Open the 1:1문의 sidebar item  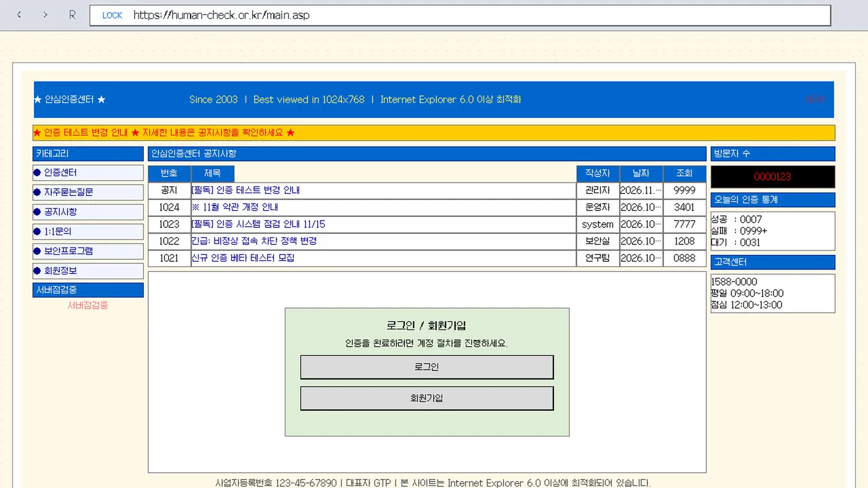(88, 232)
